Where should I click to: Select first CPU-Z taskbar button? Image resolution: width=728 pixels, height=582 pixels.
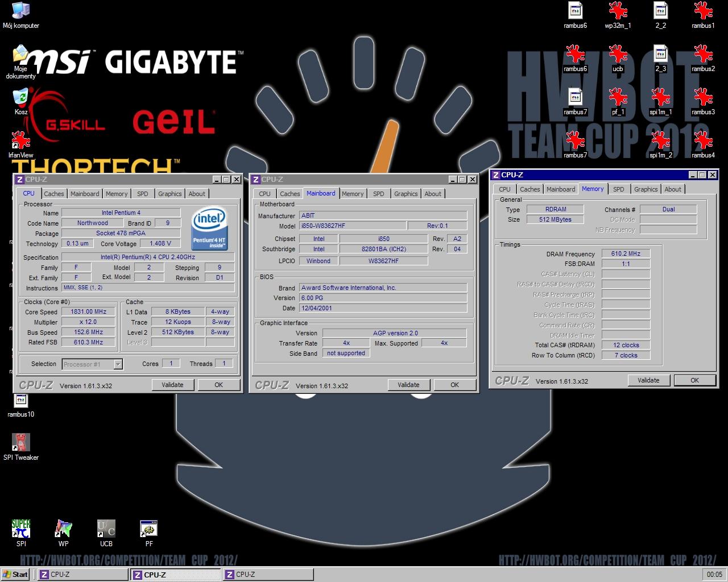tap(82, 575)
